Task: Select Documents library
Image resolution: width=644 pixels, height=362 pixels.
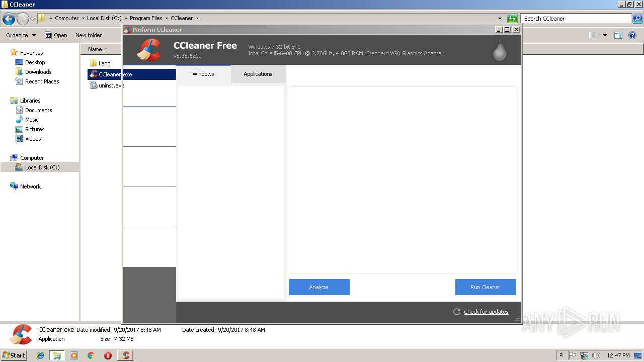Action: 38,110
